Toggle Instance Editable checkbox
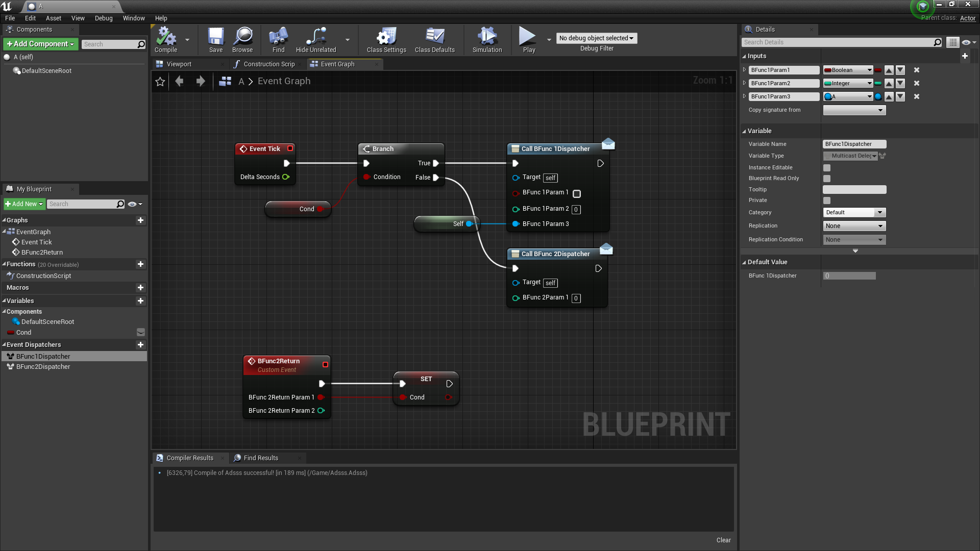Screen dimensions: 980x551 [827, 168]
